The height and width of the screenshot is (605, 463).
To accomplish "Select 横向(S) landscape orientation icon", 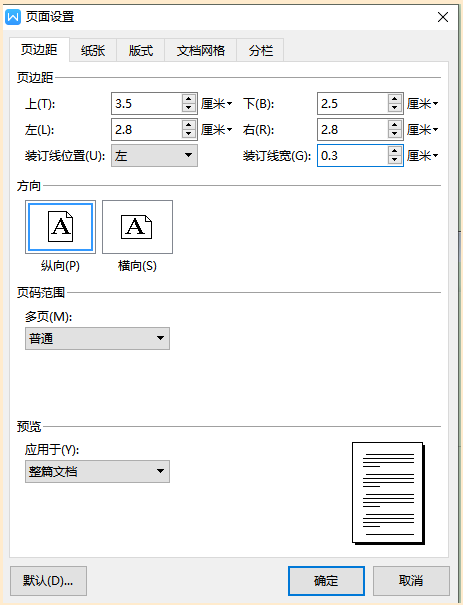I will (137, 227).
